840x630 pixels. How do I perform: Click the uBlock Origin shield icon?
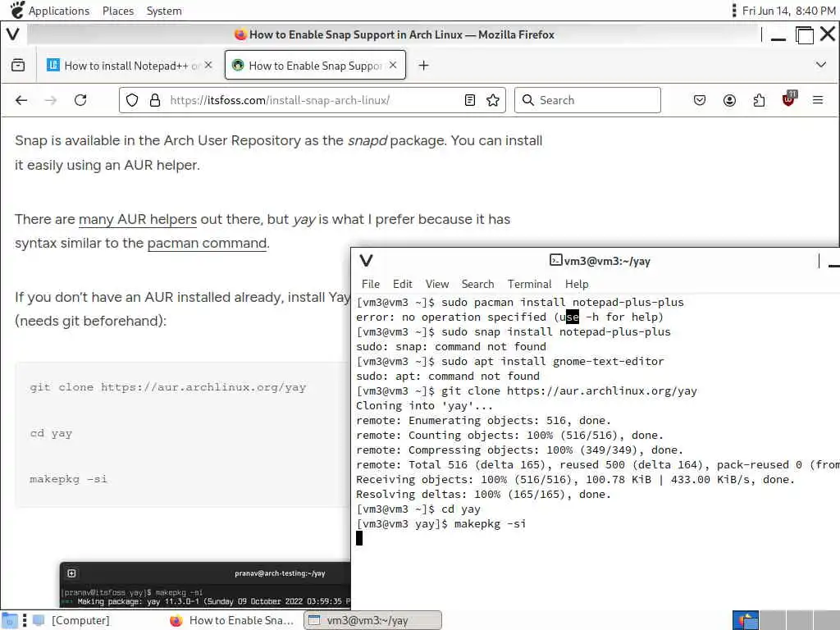click(x=788, y=99)
